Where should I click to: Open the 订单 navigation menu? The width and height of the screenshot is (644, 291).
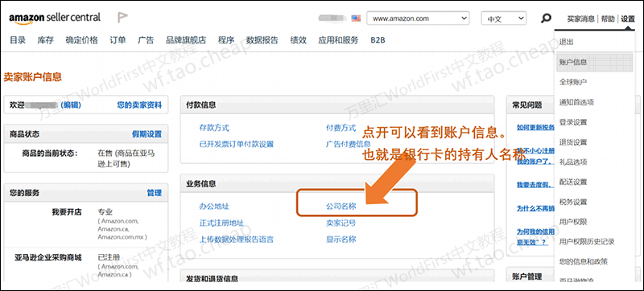(x=118, y=40)
